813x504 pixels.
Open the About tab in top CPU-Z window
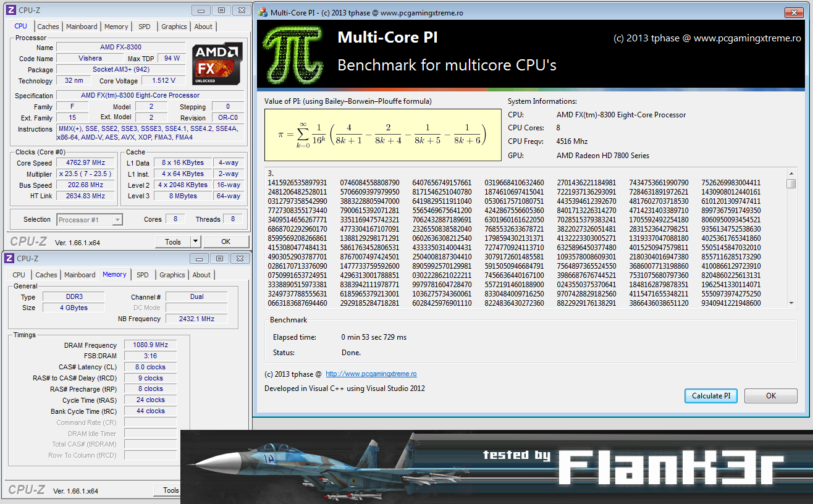[203, 27]
